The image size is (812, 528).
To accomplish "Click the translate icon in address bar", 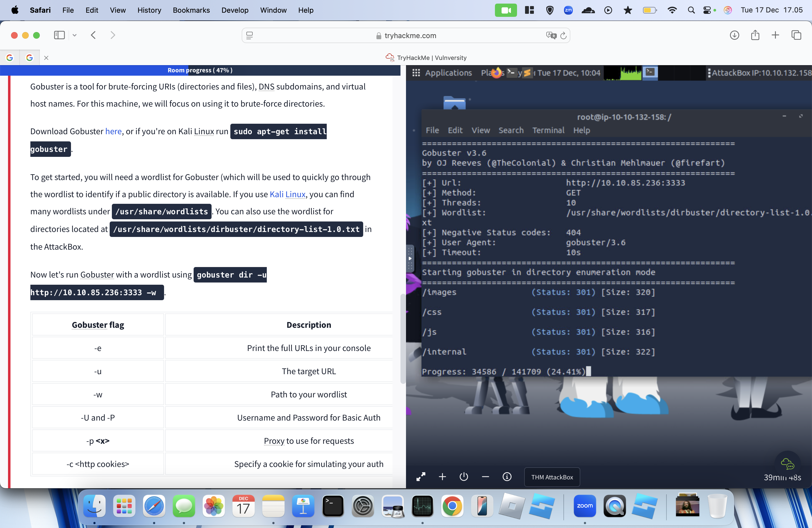I will (551, 35).
